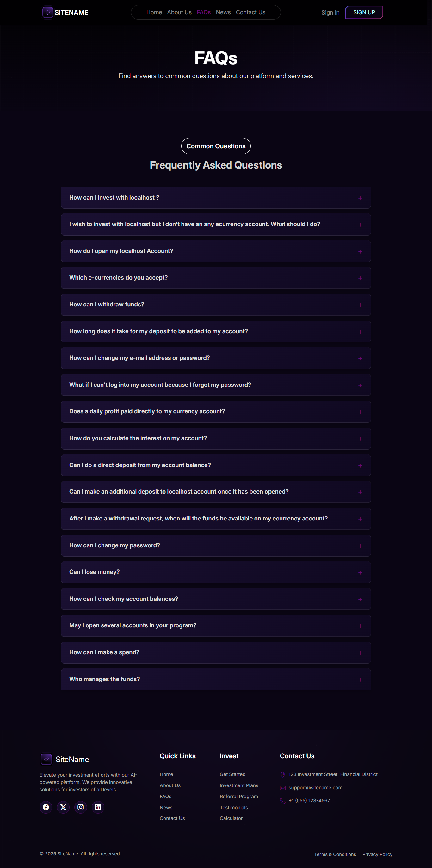
Task: Click the footer SiteName logo icon
Action: pos(46,759)
